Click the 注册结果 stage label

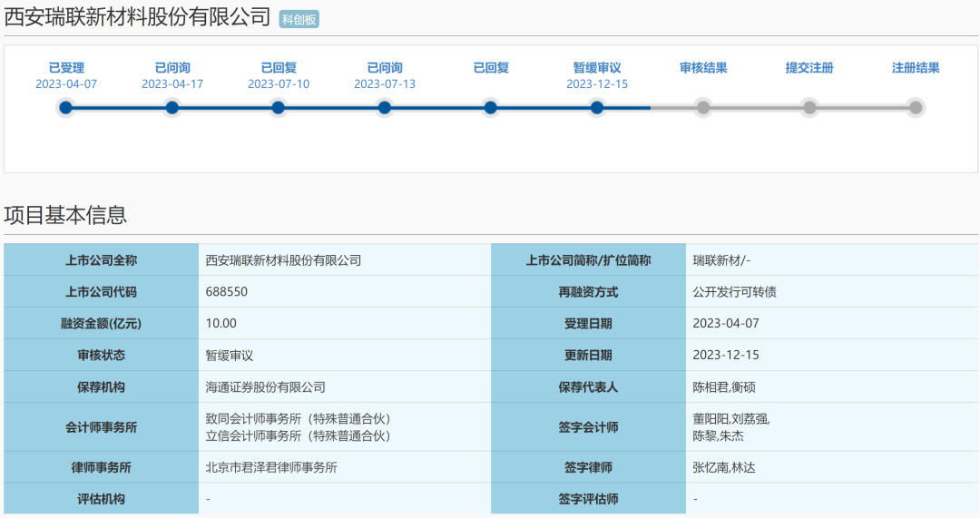point(916,68)
